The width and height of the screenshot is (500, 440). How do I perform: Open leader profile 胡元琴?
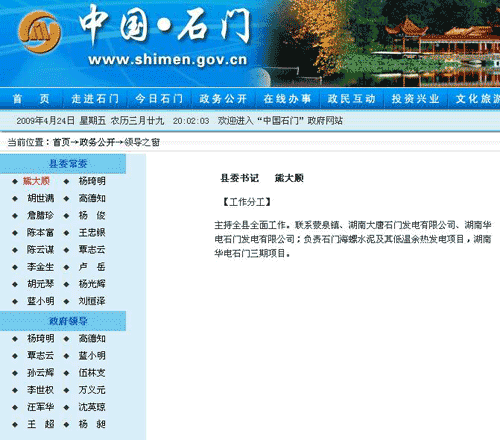tap(40, 284)
